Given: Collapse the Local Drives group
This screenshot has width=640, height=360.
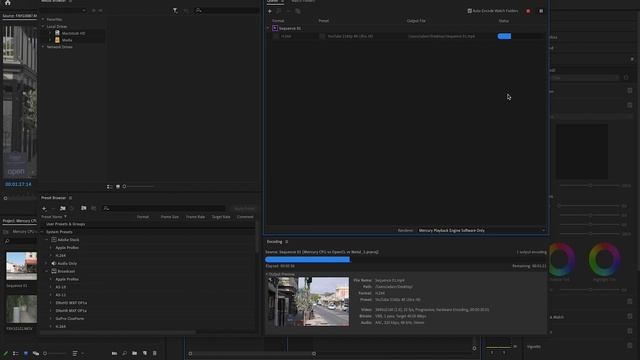Looking at the screenshot, I should point(43,26).
